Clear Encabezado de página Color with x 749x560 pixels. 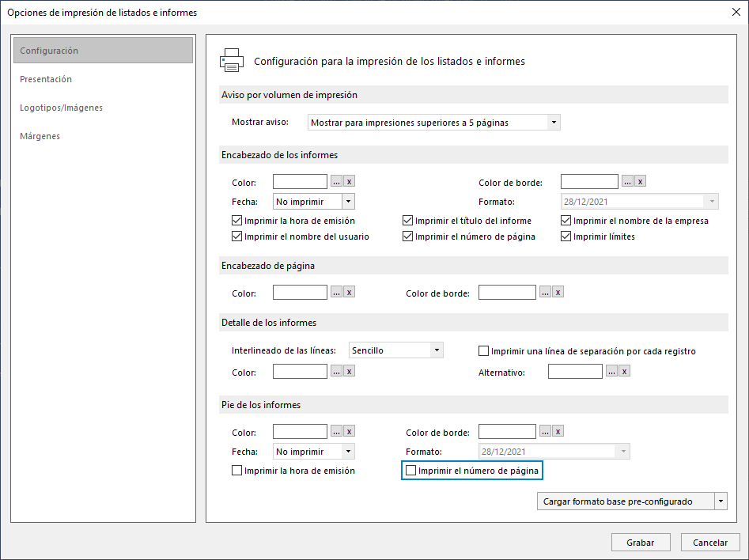349,292
